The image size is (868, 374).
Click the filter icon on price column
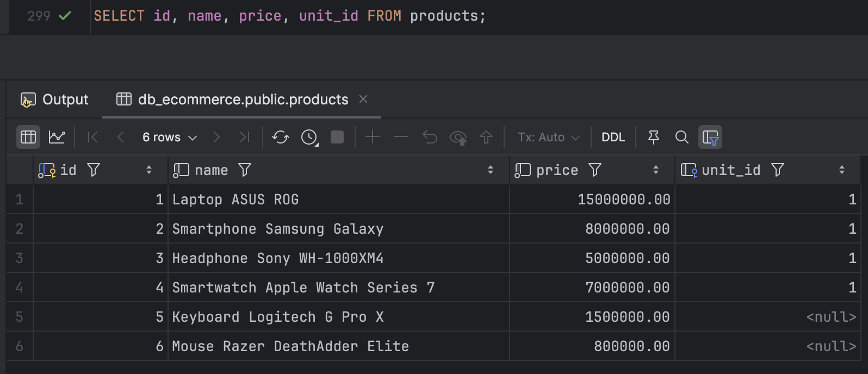pos(595,170)
